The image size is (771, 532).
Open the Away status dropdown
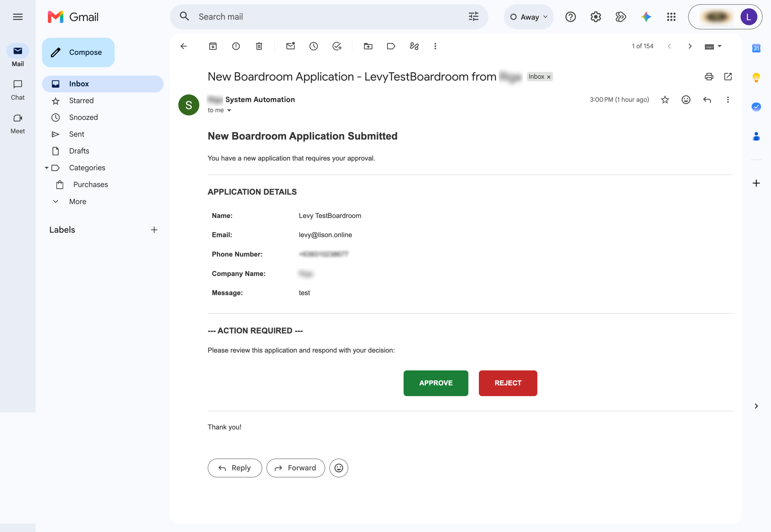tap(529, 17)
